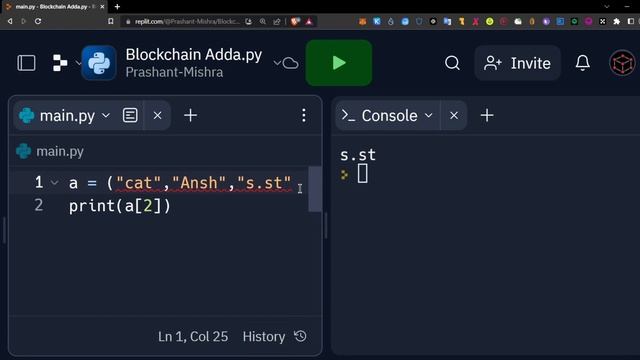The width and height of the screenshot is (640, 360).
Task: Check the cloud sync status icon
Action: click(290, 63)
